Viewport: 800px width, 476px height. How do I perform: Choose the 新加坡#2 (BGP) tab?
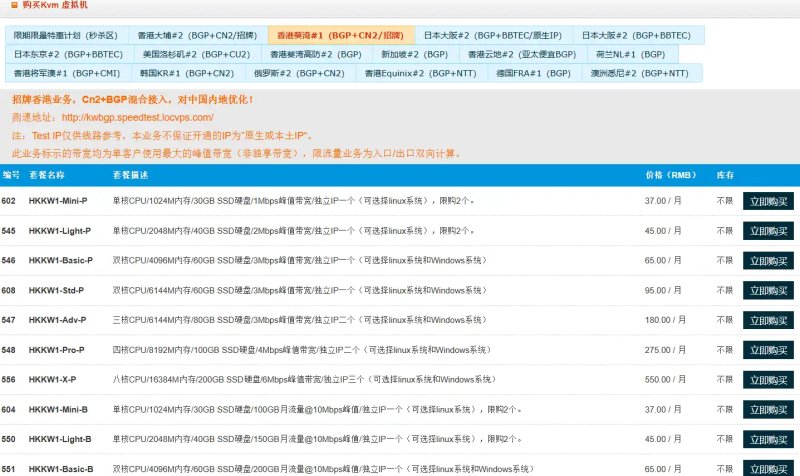pos(414,55)
